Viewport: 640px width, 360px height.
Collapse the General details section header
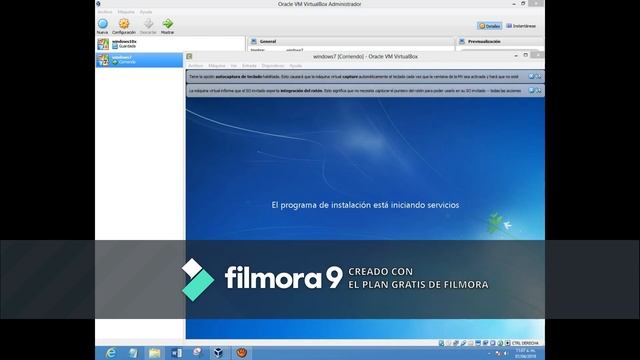pos(351,41)
